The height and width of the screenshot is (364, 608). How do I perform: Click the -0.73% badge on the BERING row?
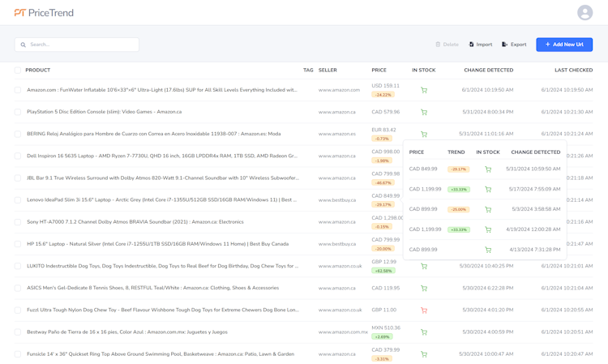click(x=382, y=139)
